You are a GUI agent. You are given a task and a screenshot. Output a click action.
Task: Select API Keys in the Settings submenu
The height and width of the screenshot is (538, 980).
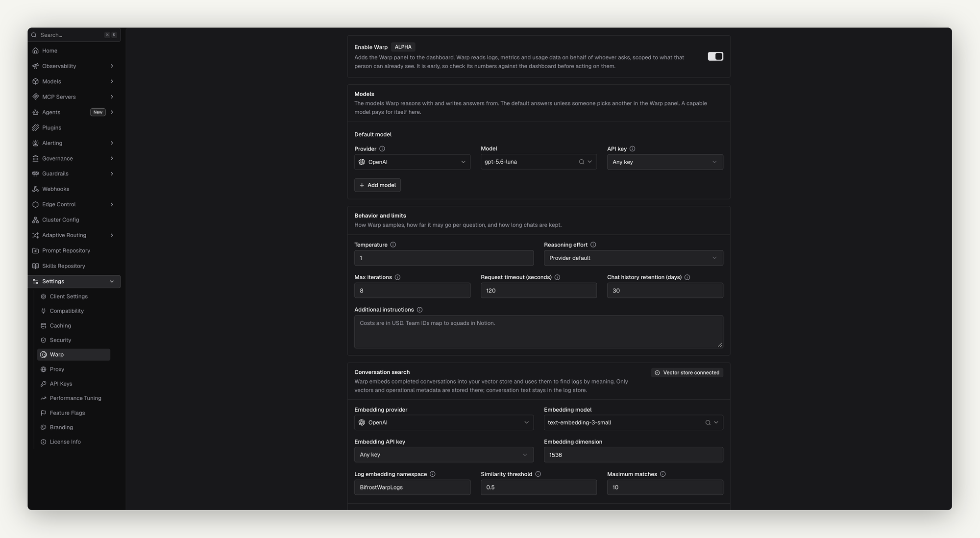click(73, 384)
